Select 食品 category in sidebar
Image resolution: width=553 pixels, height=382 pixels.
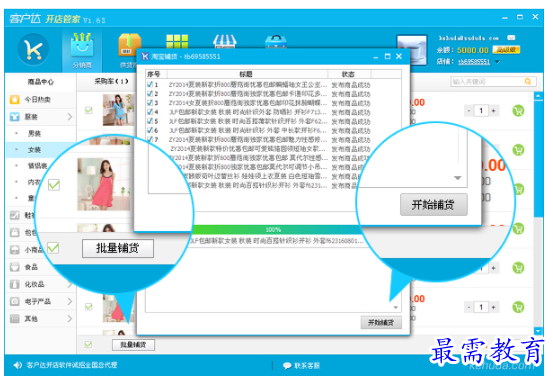pyautogui.click(x=31, y=267)
